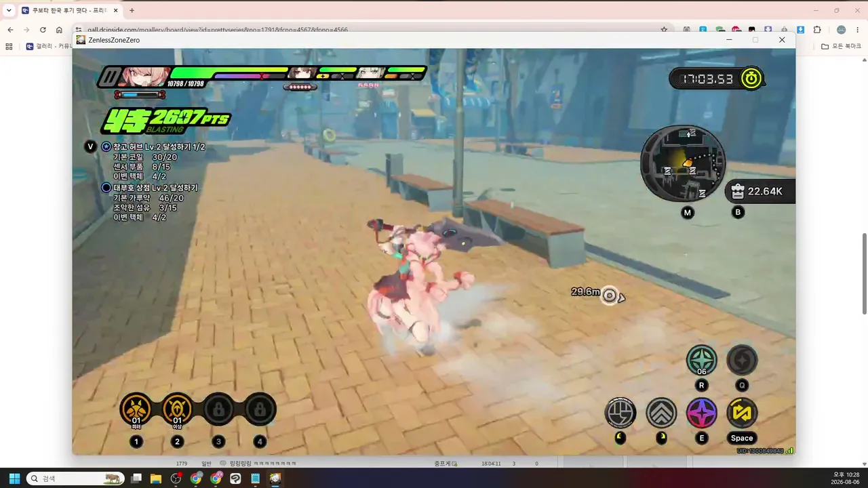Bookmark this page with the star icon
Image resolution: width=868 pixels, height=488 pixels.
[x=664, y=30]
